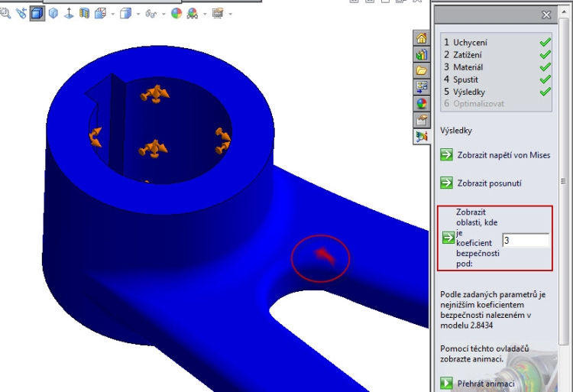Click green checkmark next to Uchycení

(x=545, y=42)
